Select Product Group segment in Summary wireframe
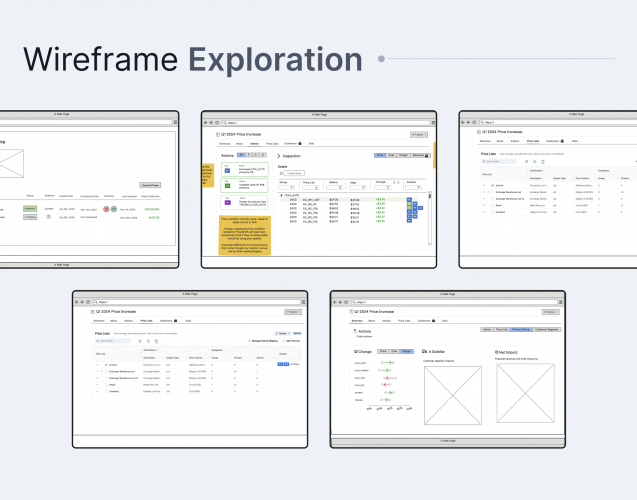The width and height of the screenshot is (637, 500). tap(521, 329)
